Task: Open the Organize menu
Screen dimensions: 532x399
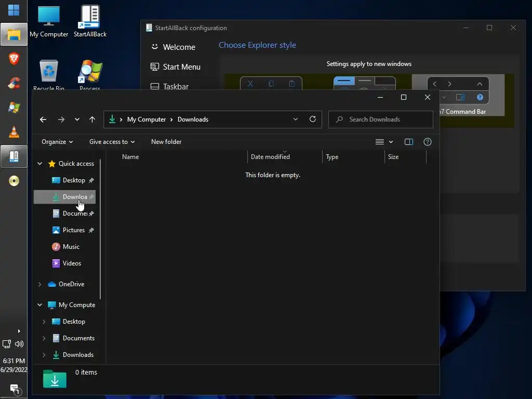Action: point(57,142)
